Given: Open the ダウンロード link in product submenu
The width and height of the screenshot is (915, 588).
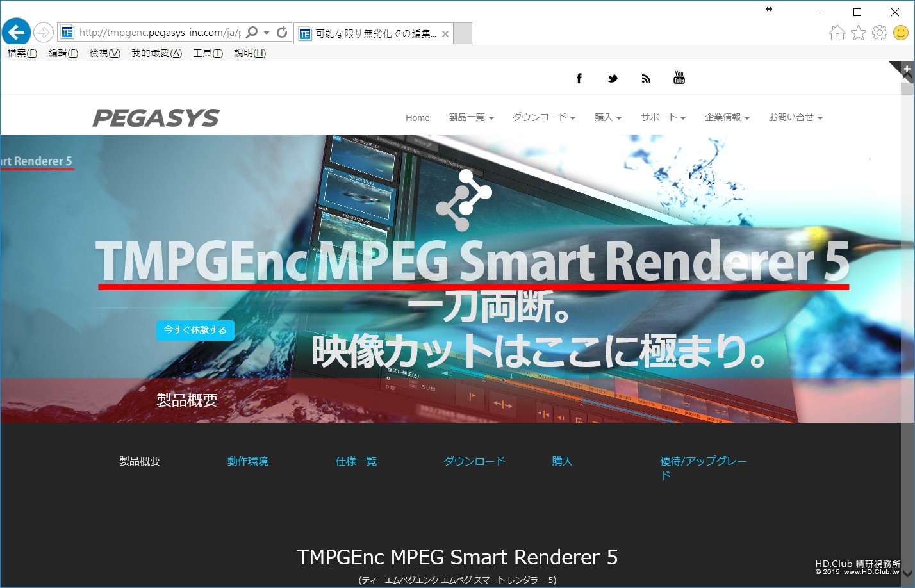Looking at the screenshot, I should tap(475, 461).
